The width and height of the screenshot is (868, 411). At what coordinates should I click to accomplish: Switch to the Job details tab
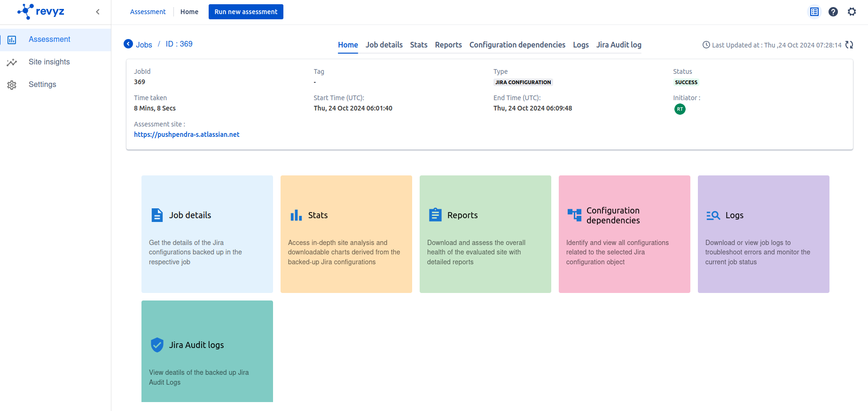coord(384,45)
